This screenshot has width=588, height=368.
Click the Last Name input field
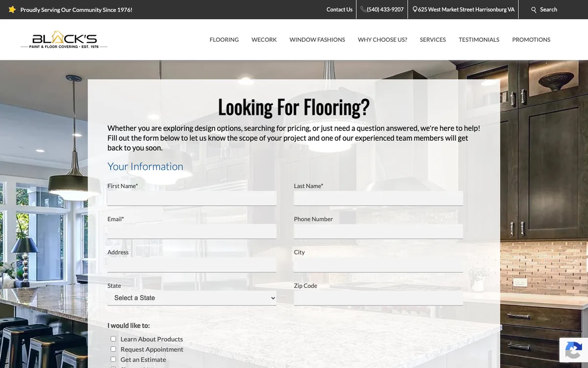(x=378, y=198)
